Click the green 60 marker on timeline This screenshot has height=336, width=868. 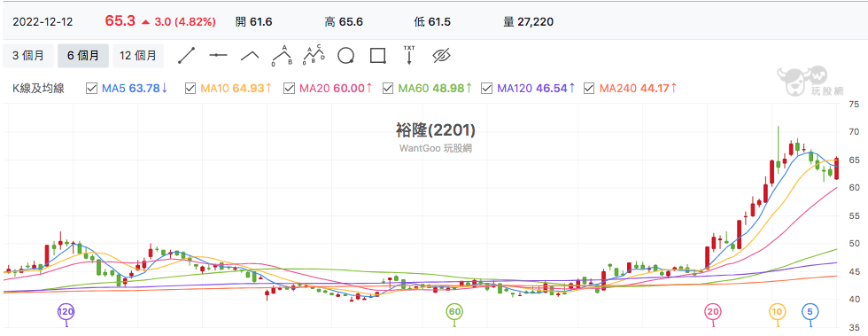tap(454, 311)
